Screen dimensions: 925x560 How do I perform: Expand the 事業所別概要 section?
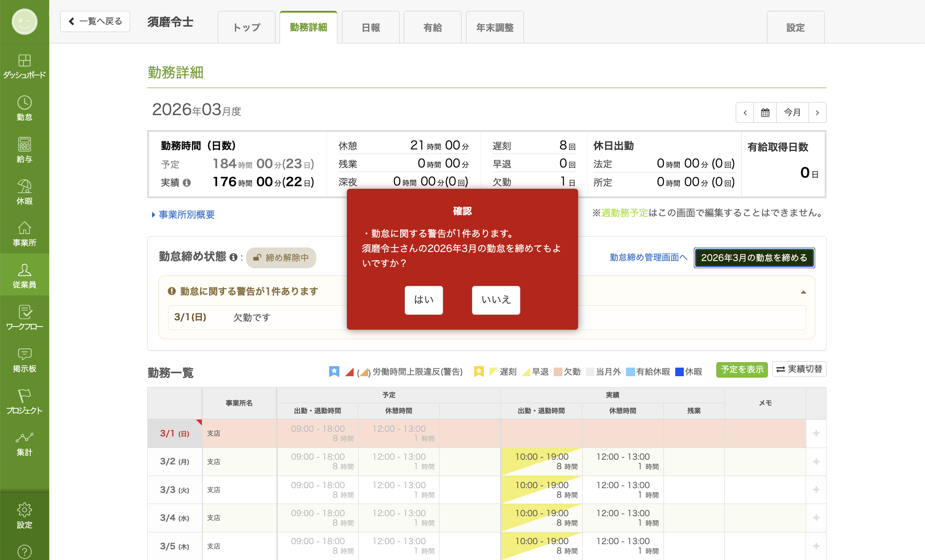click(183, 215)
